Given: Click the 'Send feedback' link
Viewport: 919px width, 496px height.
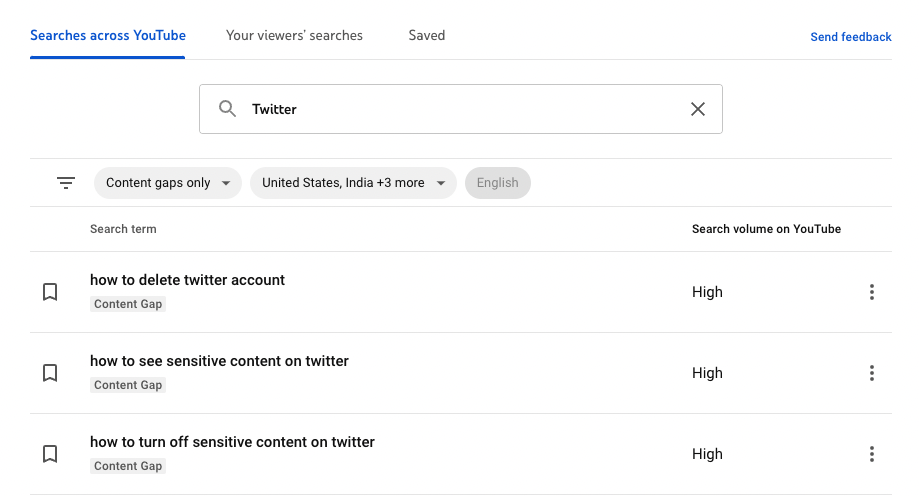Looking at the screenshot, I should 850,37.
